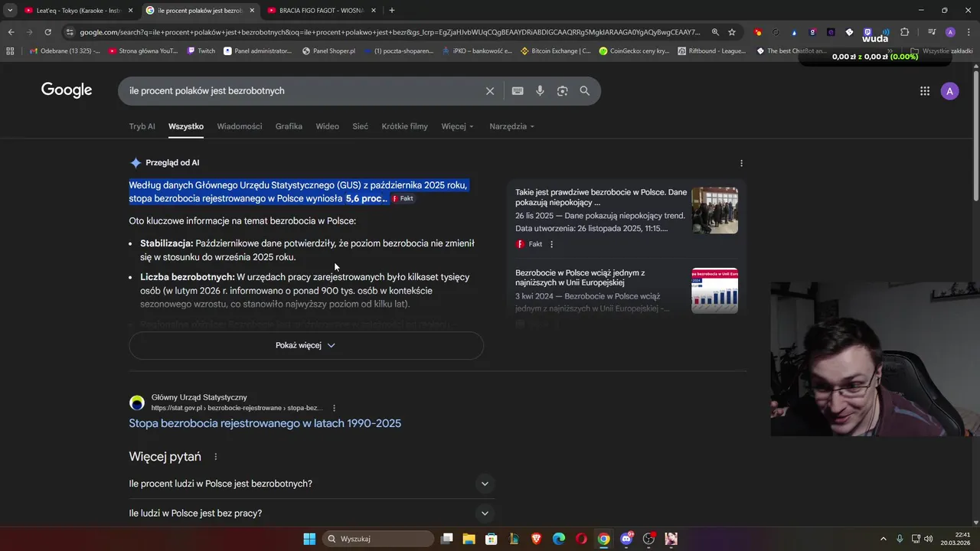The width and height of the screenshot is (980, 551).
Task: Open CoinGecko ceny bookmark
Action: coord(634,51)
